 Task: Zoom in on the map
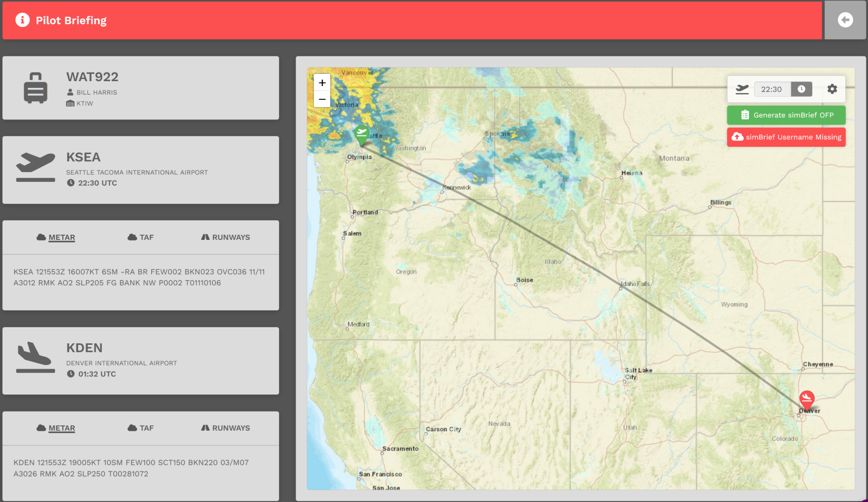pos(322,83)
